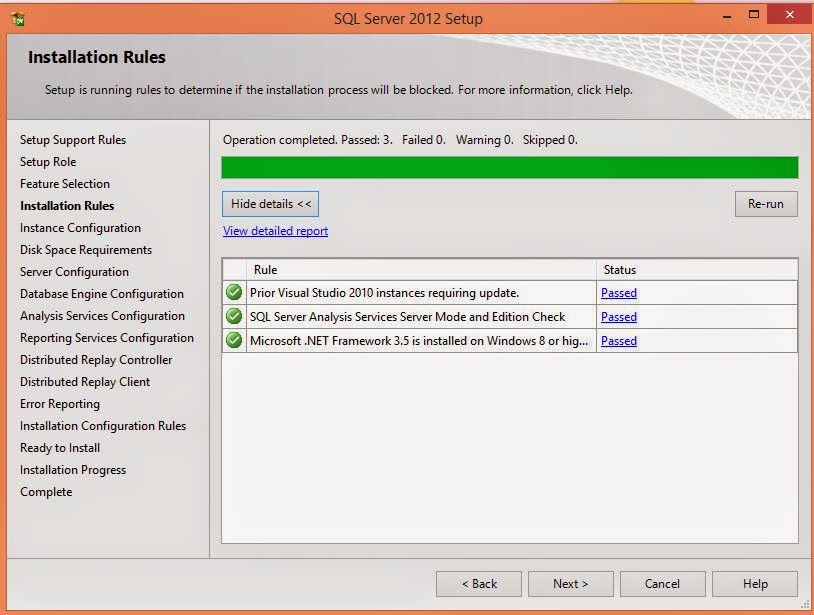Collapse details with Hide details button

[270, 203]
